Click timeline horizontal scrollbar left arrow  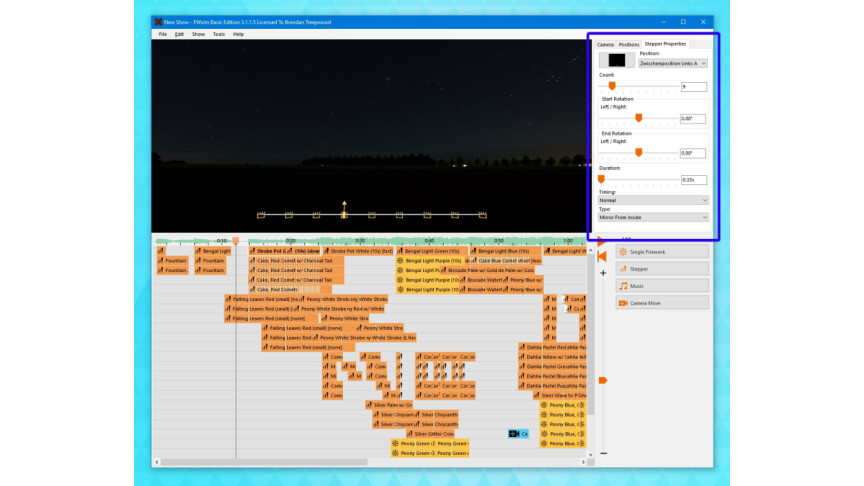157,462
